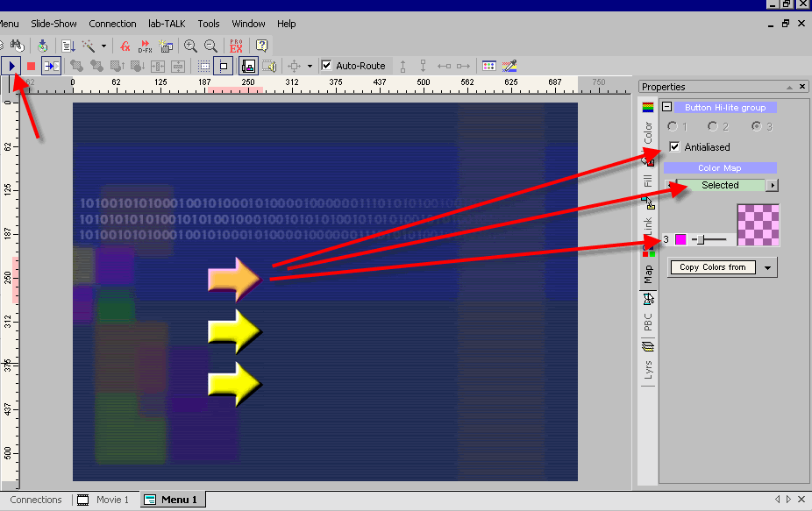Toggle the safe area frame icon
Image resolution: width=812 pixels, height=511 pixels.
tap(224, 67)
